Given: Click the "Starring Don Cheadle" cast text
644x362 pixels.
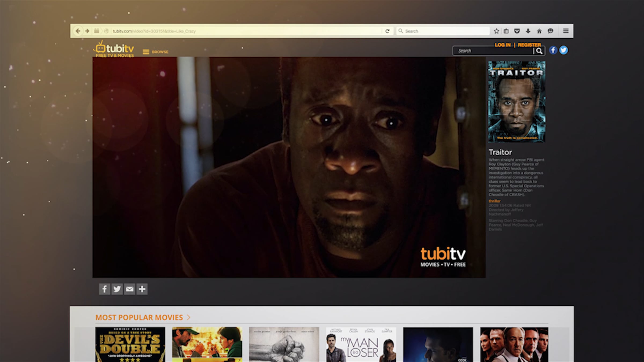Looking at the screenshot, I should 515,225.
